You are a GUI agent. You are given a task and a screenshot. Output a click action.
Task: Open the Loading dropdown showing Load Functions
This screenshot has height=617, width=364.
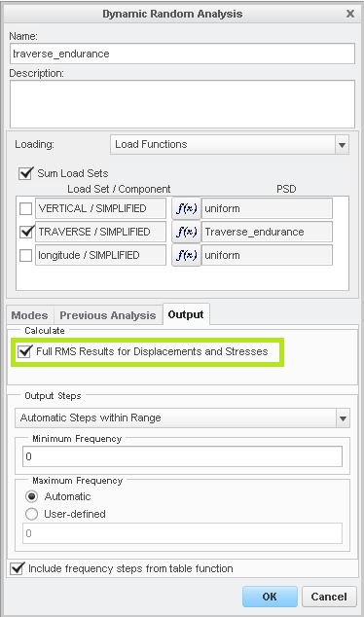[x=230, y=144]
